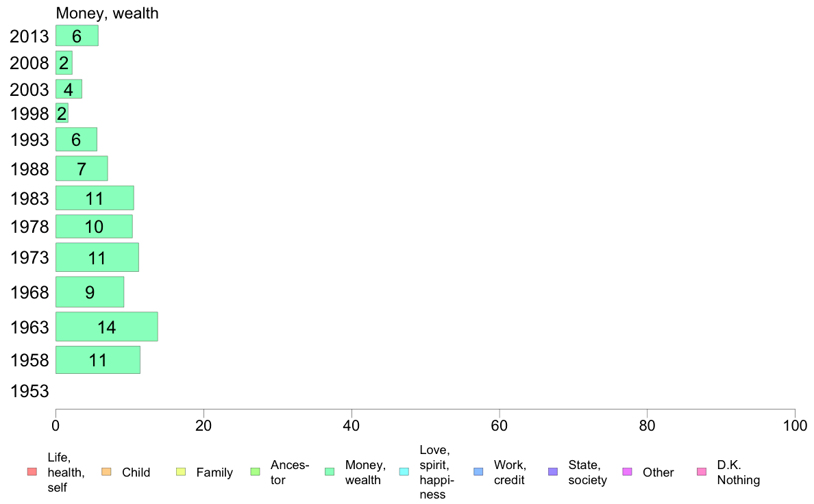Select the Love, spirit, happiness legend swatch
The height and width of the screenshot is (504, 814).
(404, 472)
